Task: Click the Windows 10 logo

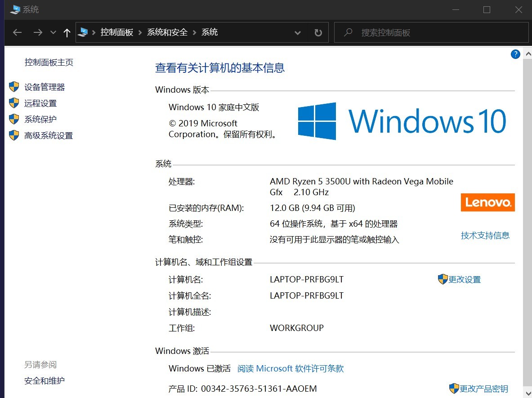Action: pyautogui.click(x=402, y=121)
